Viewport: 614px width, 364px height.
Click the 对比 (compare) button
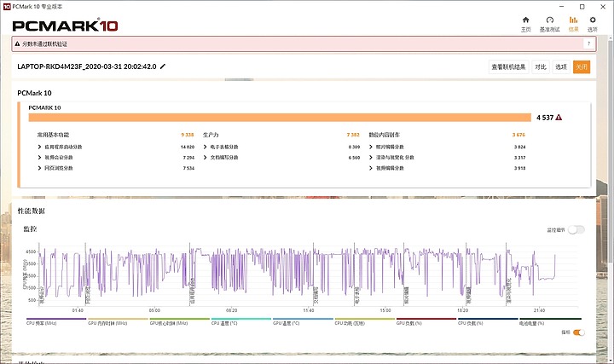[541, 67]
